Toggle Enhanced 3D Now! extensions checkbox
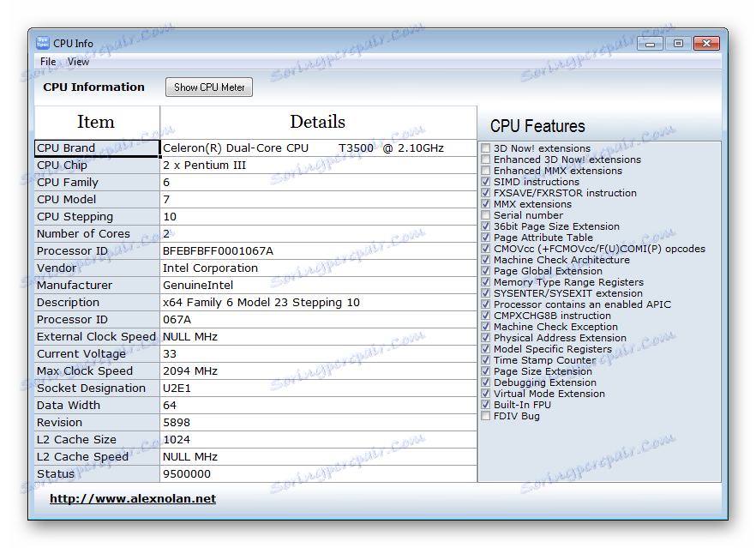 coord(485,160)
